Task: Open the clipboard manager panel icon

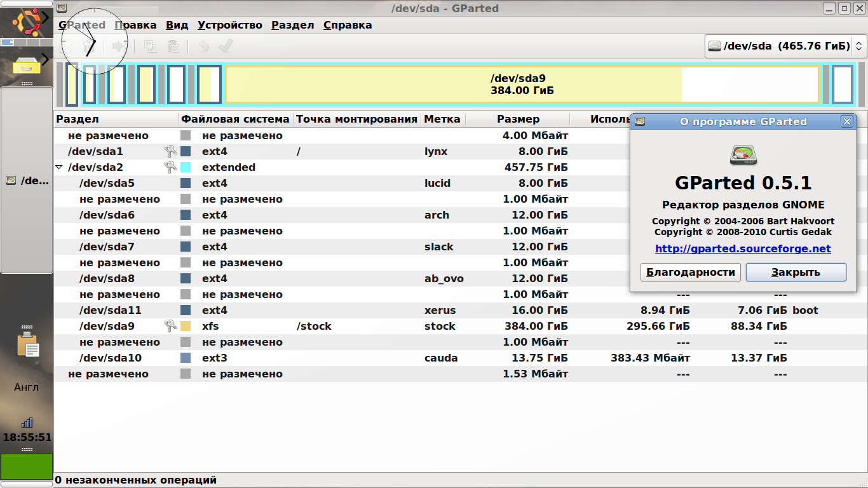Action: 27,346
